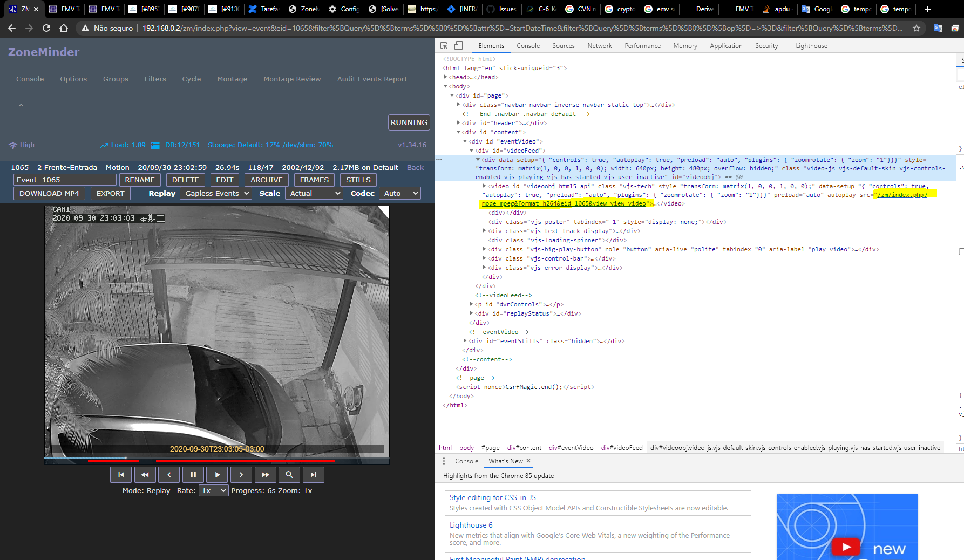Switch to the Elements DevTools tab
964x560 pixels.
click(x=491, y=46)
